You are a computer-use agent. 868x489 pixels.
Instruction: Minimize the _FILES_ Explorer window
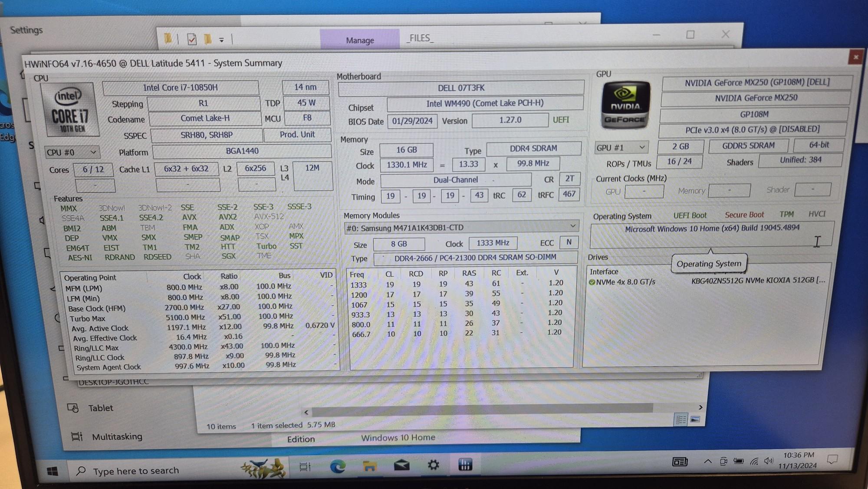656,35
